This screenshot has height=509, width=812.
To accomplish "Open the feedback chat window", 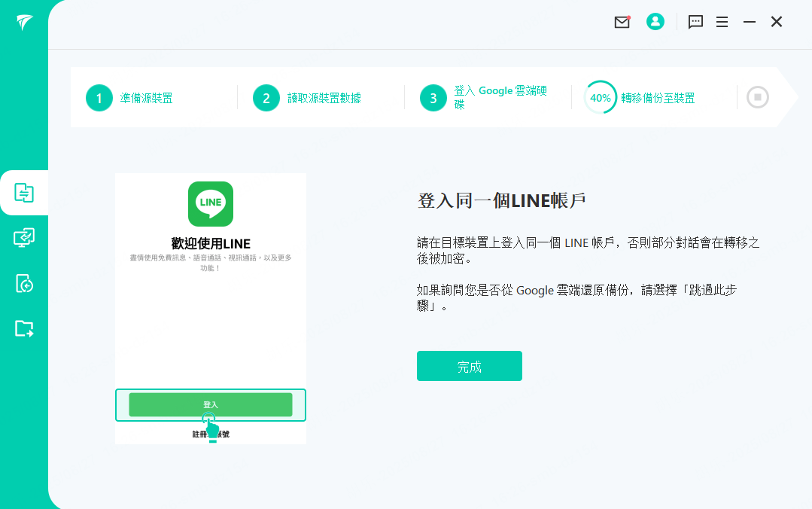I will 695,22.
